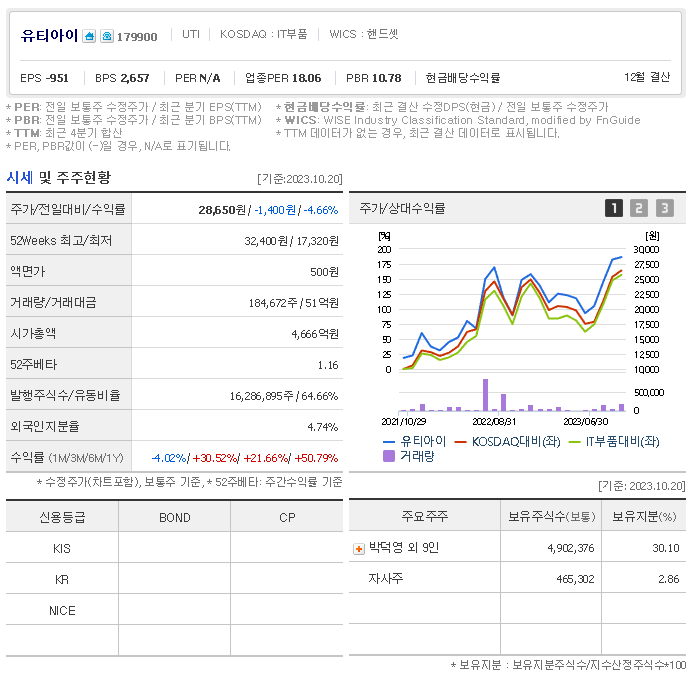The width and height of the screenshot is (690, 684).
Task: Select the current price 28,650원
Action: tap(222, 210)
